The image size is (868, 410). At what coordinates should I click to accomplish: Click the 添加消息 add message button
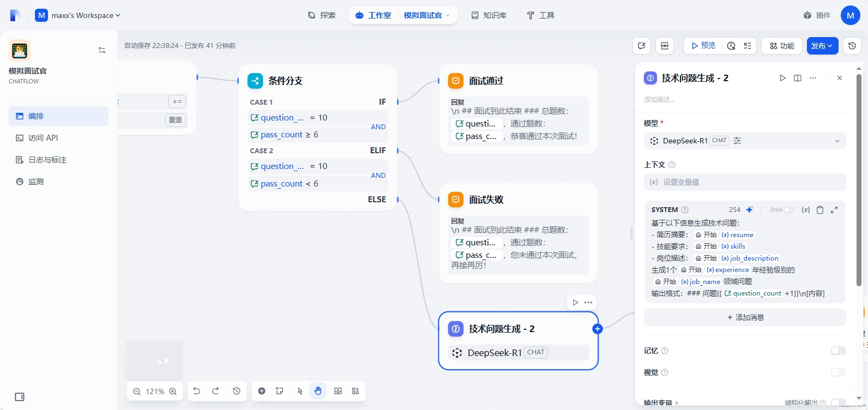coord(745,317)
